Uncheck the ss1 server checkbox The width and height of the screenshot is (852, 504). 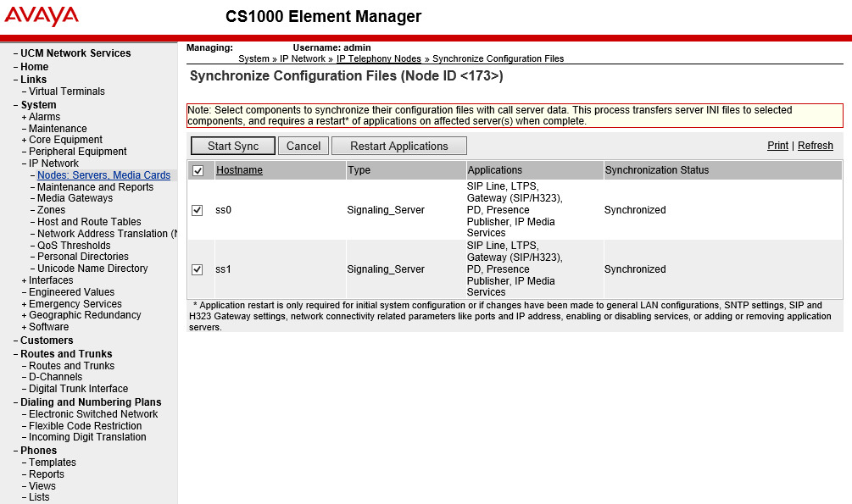pos(198,269)
